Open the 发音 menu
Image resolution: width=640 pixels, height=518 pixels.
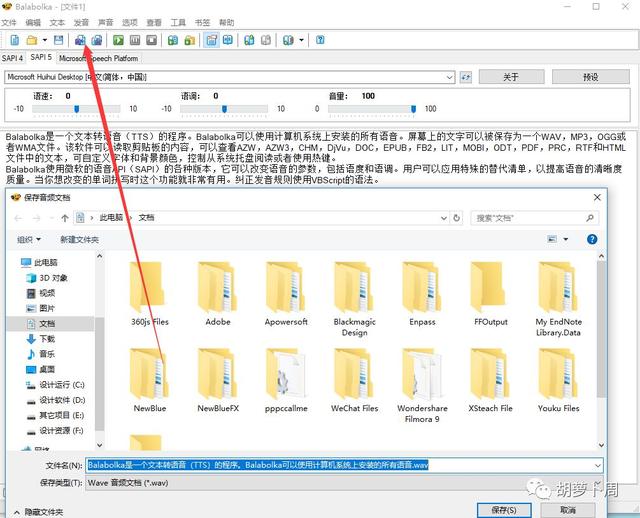(x=81, y=22)
